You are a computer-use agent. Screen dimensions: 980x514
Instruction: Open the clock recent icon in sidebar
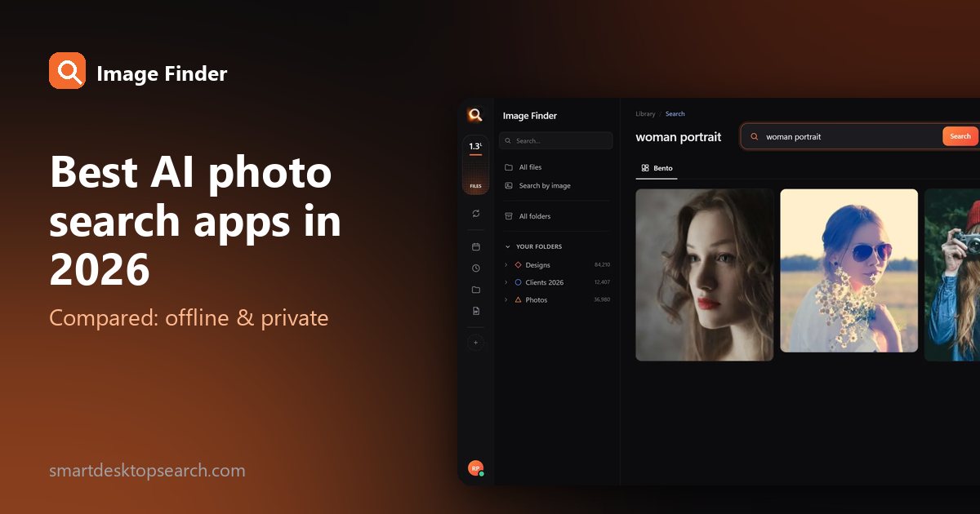475,268
